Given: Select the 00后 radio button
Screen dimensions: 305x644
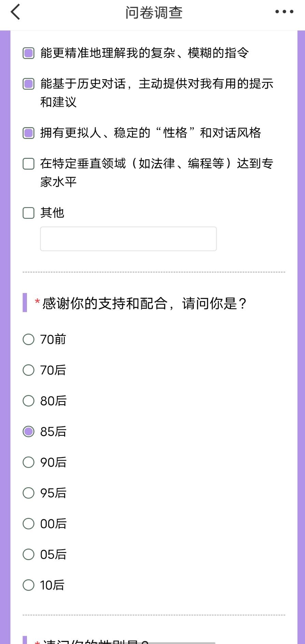Looking at the screenshot, I should click(x=29, y=523).
